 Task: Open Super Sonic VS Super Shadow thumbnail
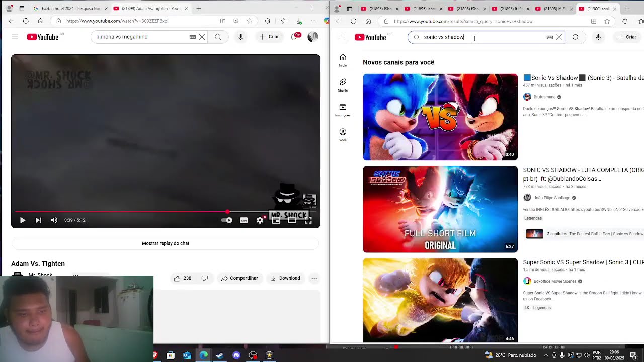(440, 300)
